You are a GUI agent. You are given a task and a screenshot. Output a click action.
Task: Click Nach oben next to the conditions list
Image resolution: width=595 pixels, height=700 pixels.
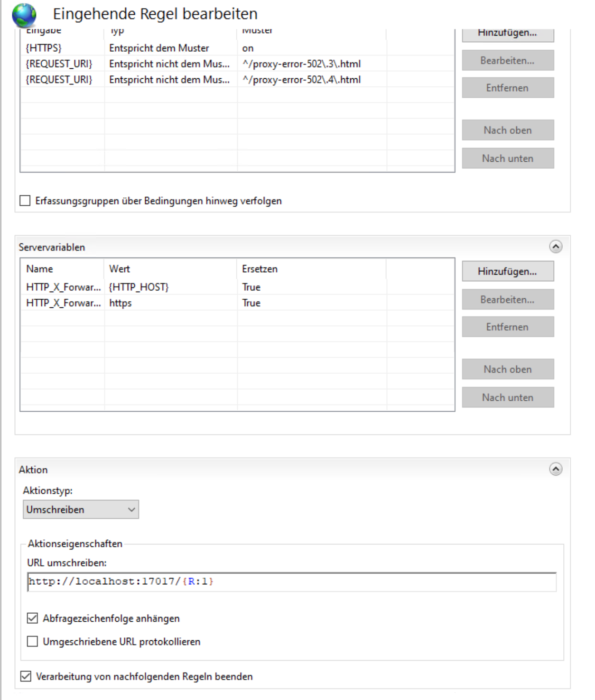click(507, 130)
